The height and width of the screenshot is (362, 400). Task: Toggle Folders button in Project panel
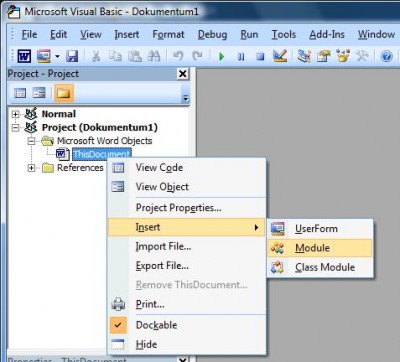63,93
